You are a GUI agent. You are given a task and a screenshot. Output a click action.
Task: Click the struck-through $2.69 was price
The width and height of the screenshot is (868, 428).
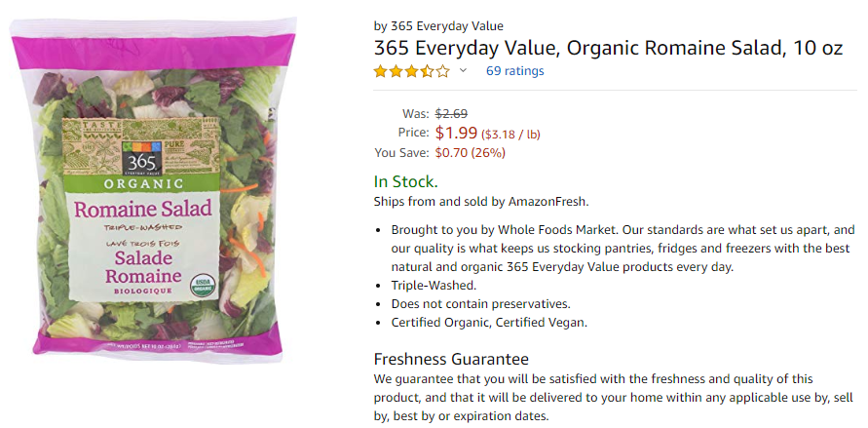(451, 113)
